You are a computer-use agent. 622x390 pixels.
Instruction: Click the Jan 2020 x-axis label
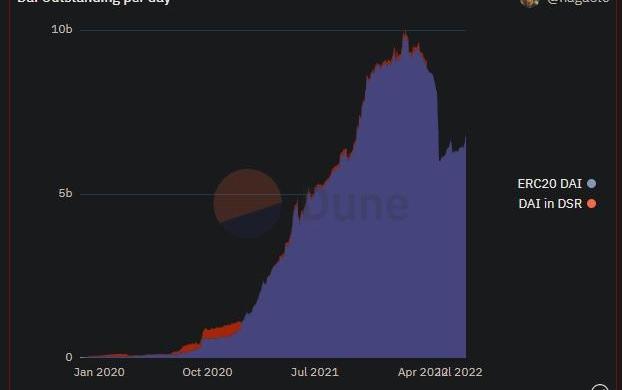[99, 372]
